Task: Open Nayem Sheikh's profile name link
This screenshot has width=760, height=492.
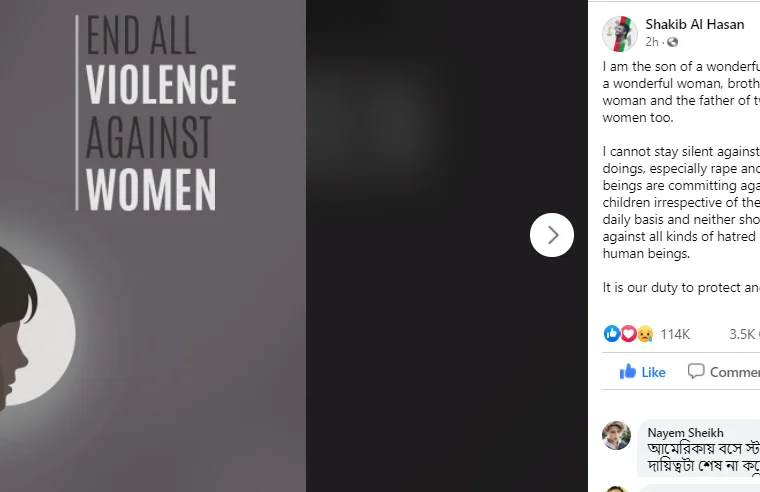Action: pos(685,432)
